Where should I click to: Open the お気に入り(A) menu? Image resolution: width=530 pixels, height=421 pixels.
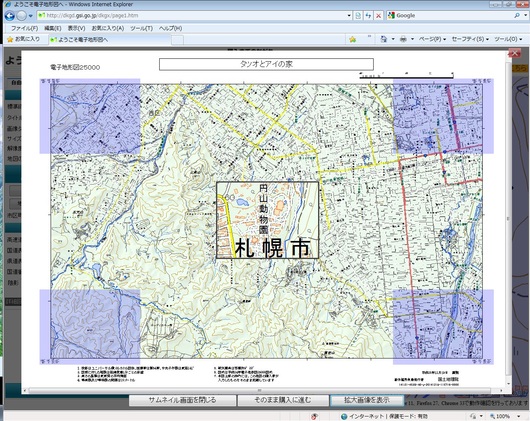point(107,28)
